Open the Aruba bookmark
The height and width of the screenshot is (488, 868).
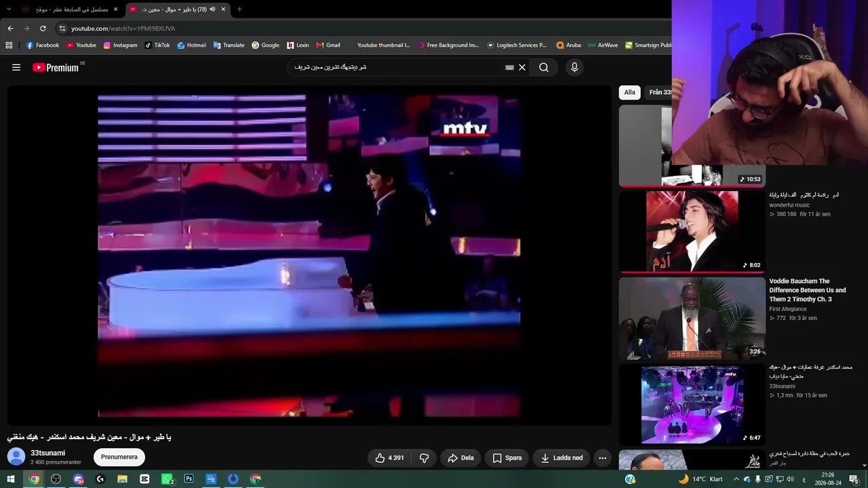click(x=568, y=45)
